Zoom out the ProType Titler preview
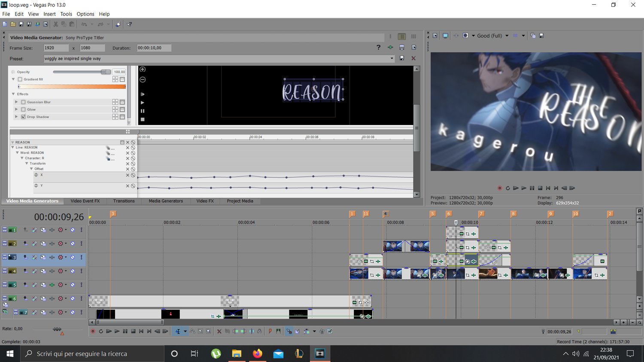This screenshot has height=362, width=644. point(143,79)
